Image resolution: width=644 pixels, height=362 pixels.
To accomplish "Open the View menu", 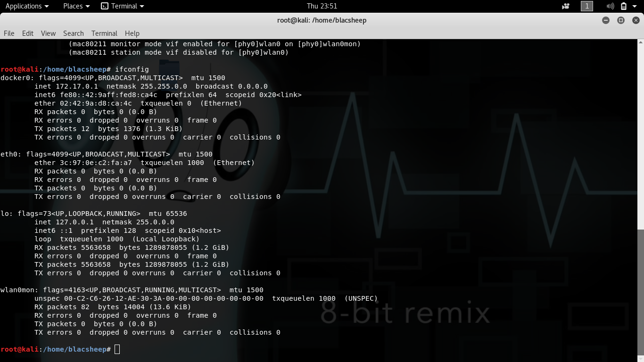I will (x=48, y=33).
